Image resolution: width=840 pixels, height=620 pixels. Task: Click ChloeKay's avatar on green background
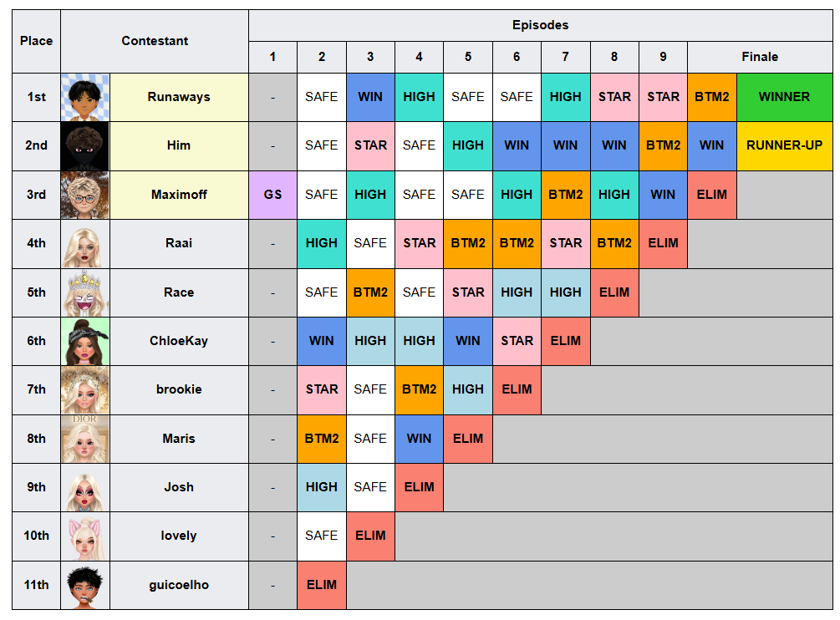pyautogui.click(x=85, y=342)
